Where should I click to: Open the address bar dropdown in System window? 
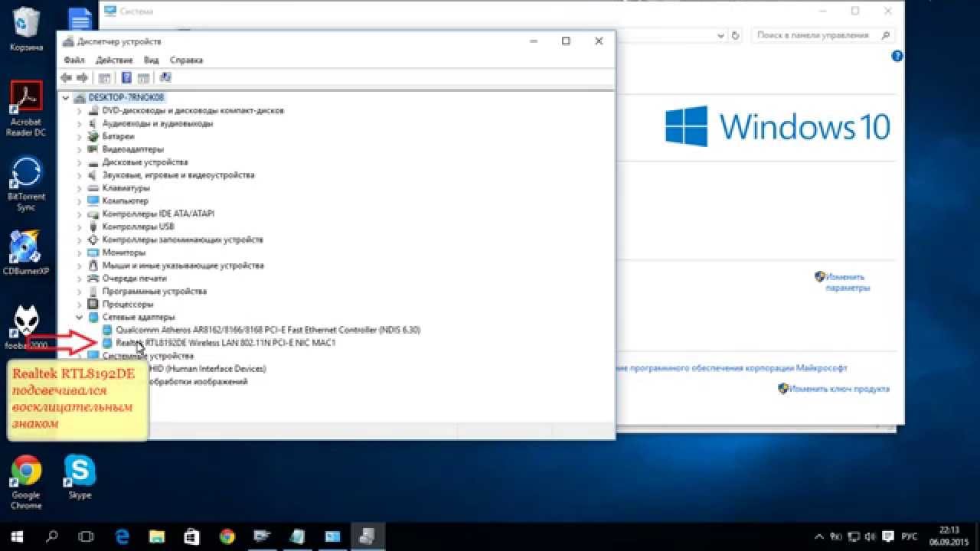click(721, 35)
